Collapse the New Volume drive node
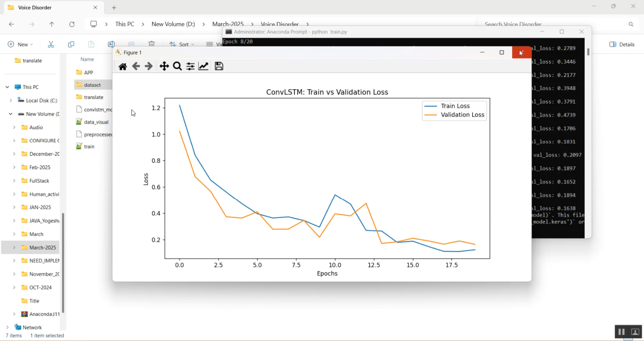The width and height of the screenshot is (644, 341). tap(11, 114)
